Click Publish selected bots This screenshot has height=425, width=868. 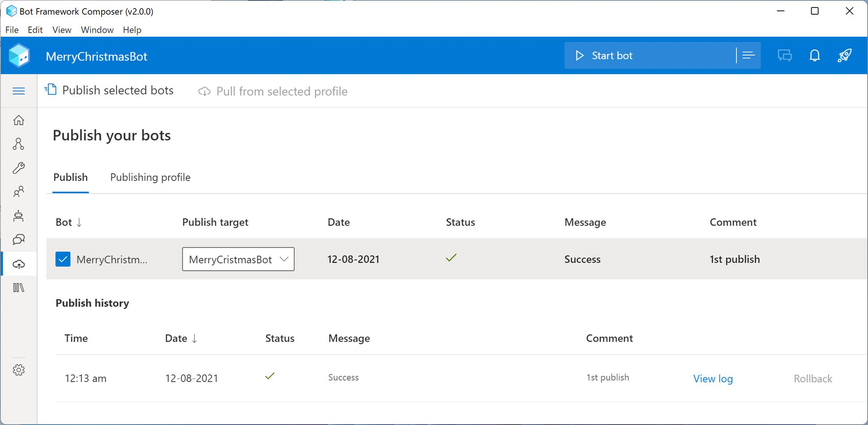pos(109,90)
